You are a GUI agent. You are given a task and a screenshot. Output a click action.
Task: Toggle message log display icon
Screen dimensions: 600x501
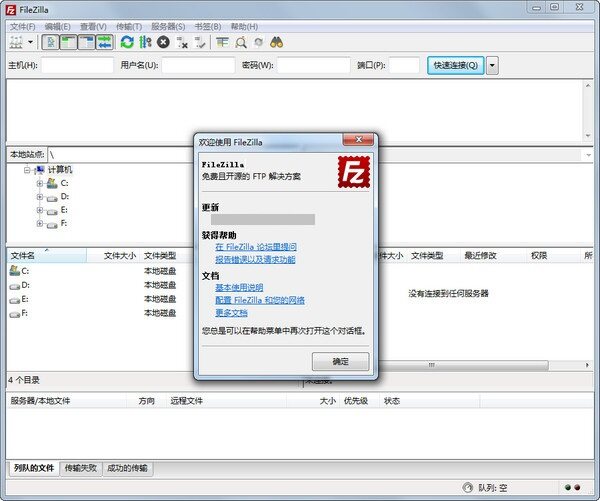pyautogui.click(x=51, y=42)
